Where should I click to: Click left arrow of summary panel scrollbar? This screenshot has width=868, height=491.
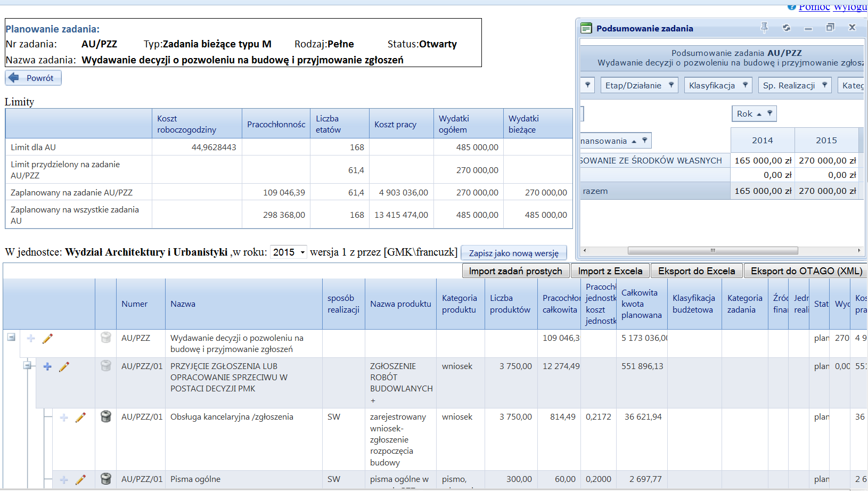(585, 250)
